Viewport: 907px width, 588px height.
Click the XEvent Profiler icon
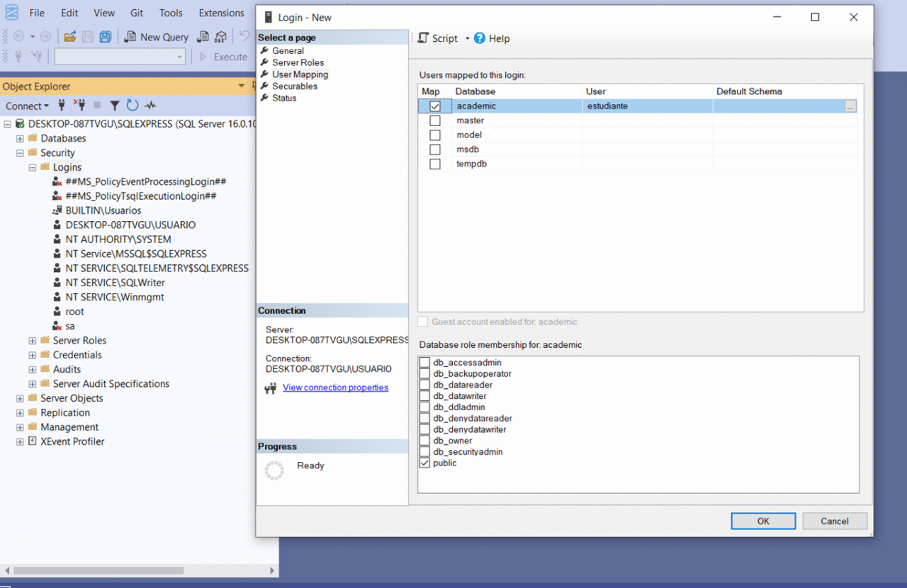[33, 441]
